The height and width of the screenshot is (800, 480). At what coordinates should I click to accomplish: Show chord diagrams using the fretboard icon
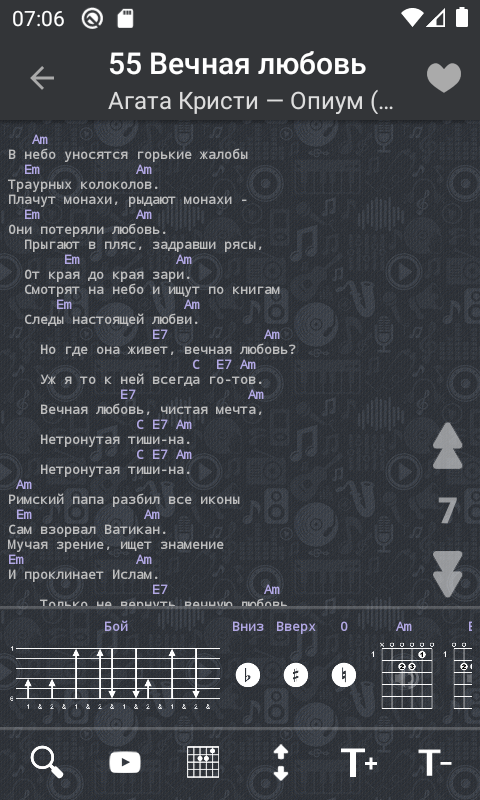[x=203, y=762]
